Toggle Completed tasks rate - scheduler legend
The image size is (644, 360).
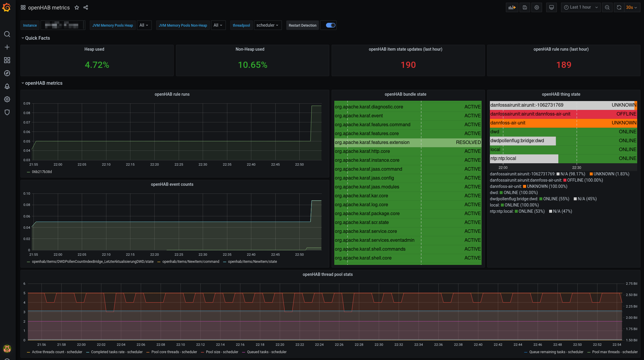pyautogui.click(x=117, y=352)
